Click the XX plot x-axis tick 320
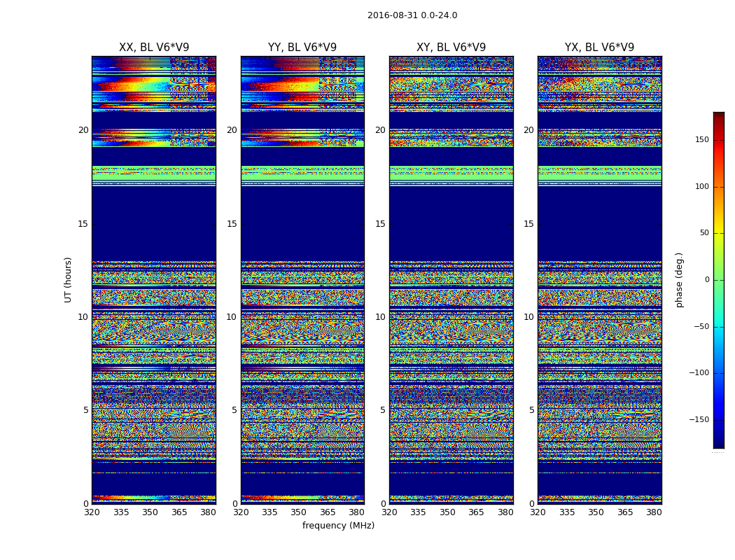This screenshot has width=735, height=560. pos(92,512)
